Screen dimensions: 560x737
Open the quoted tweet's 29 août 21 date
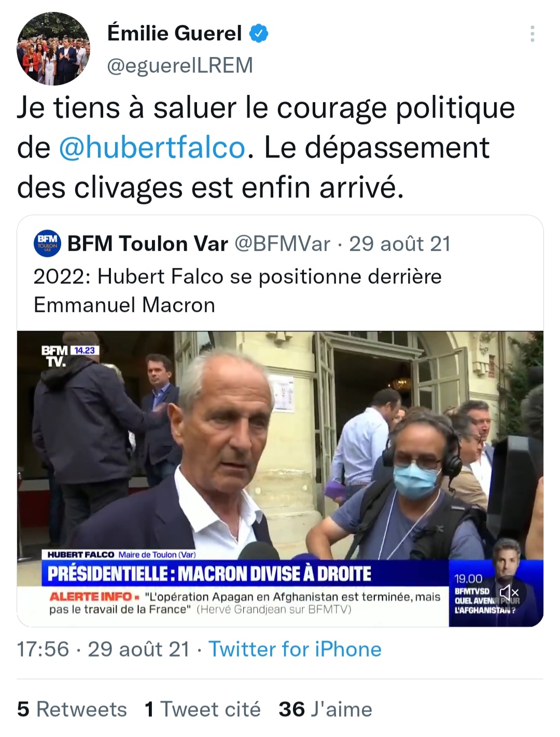(x=400, y=244)
